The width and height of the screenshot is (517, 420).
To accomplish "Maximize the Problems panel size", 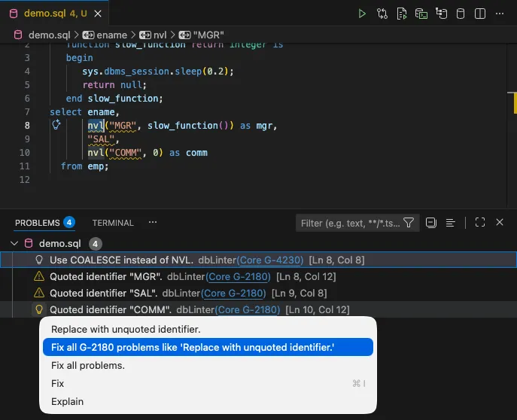I will tap(479, 223).
